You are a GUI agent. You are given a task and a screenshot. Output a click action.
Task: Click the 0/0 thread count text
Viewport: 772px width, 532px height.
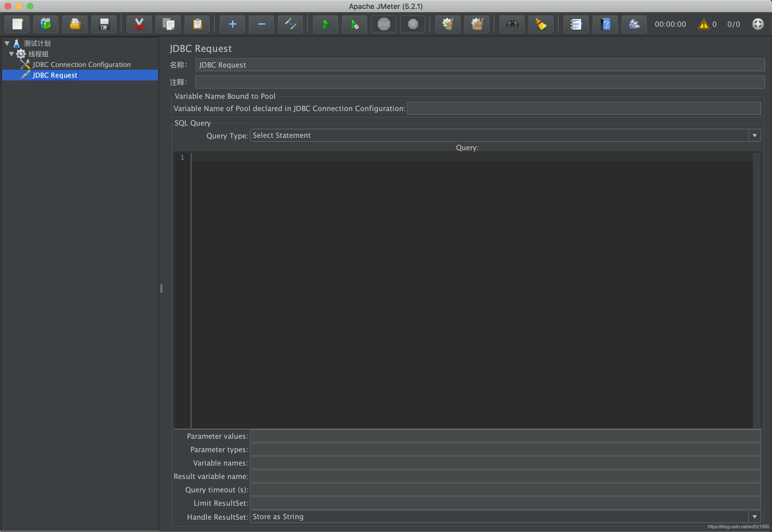point(734,24)
